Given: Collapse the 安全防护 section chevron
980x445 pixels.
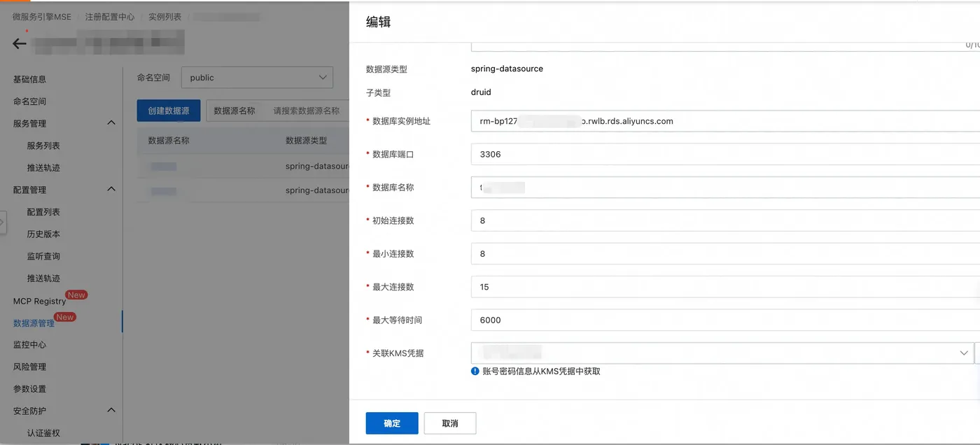Looking at the screenshot, I should [x=111, y=411].
